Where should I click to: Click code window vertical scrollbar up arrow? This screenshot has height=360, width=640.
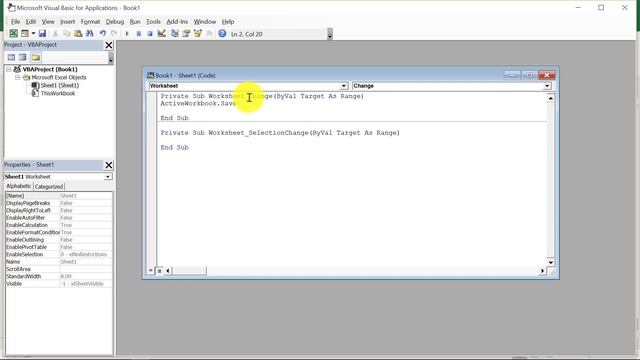point(551,98)
